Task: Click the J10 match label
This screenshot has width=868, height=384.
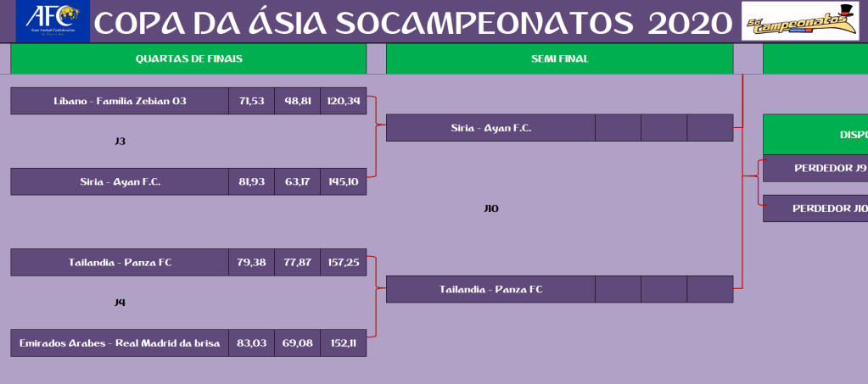Action: click(x=490, y=209)
